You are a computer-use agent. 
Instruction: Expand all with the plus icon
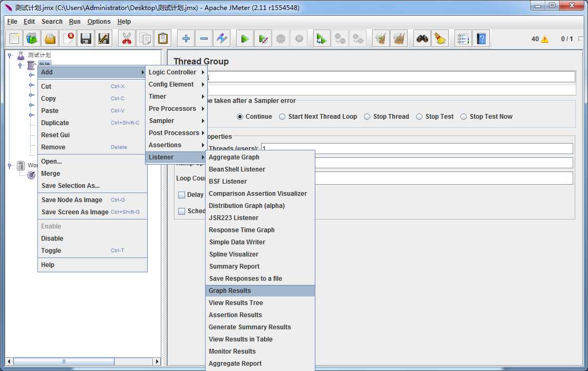click(186, 39)
